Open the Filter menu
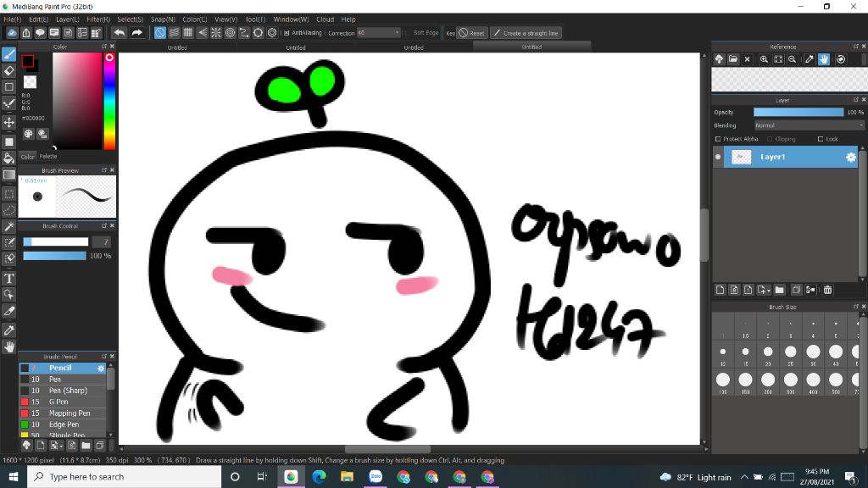The width and height of the screenshot is (868, 488). [98, 19]
